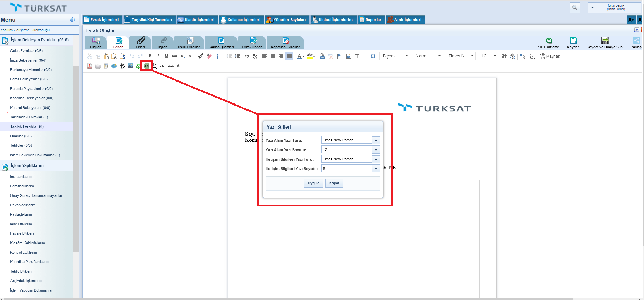This screenshot has height=300, width=644.
Task: Open the Yazı Stilleri toolbar icon
Action: tap(146, 66)
